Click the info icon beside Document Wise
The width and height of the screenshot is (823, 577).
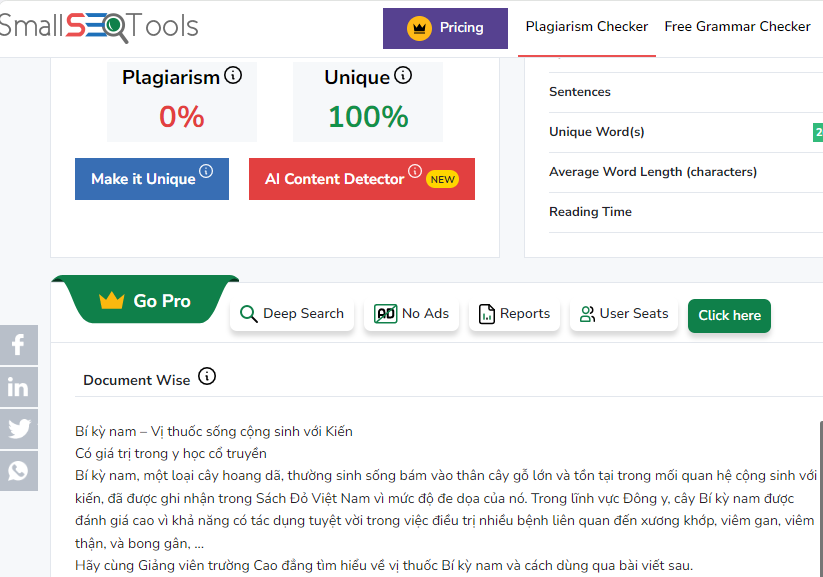click(207, 376)
